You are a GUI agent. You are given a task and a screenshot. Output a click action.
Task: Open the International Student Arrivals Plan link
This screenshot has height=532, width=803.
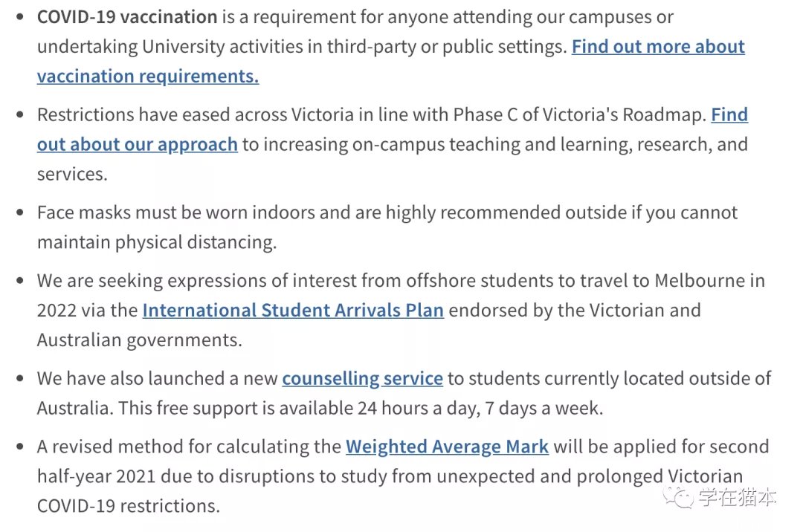pos(293,311)
